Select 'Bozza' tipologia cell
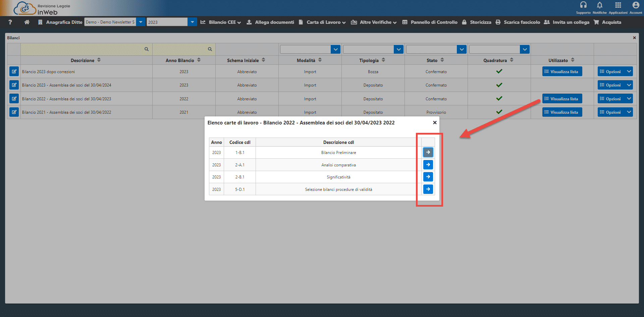Screen dimensions: 644x317 (373, 71)
